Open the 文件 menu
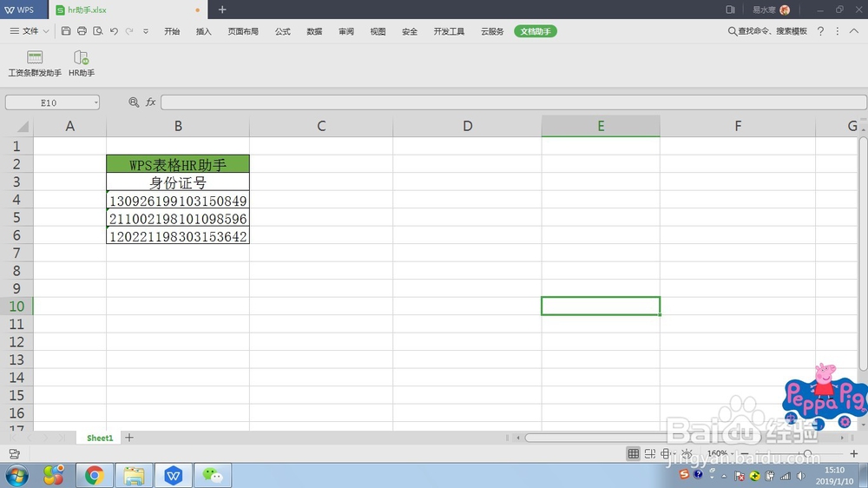 [x=25, y=31]
